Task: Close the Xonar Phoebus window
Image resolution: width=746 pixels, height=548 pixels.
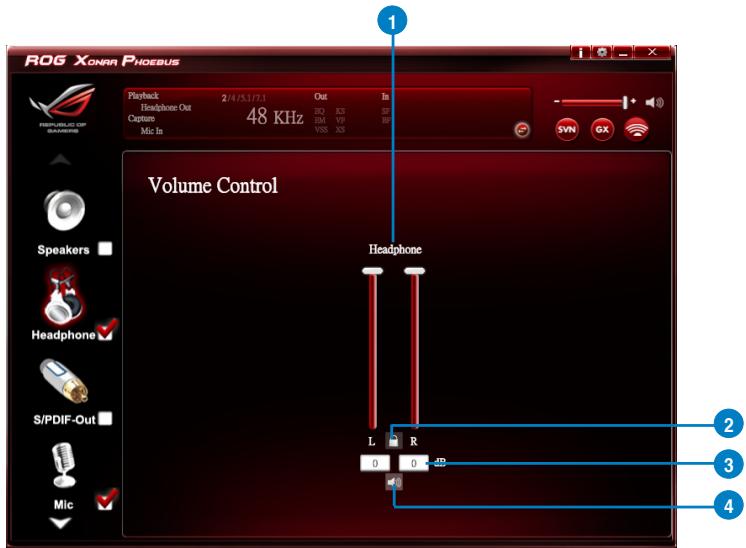Action: coord(652,52)
